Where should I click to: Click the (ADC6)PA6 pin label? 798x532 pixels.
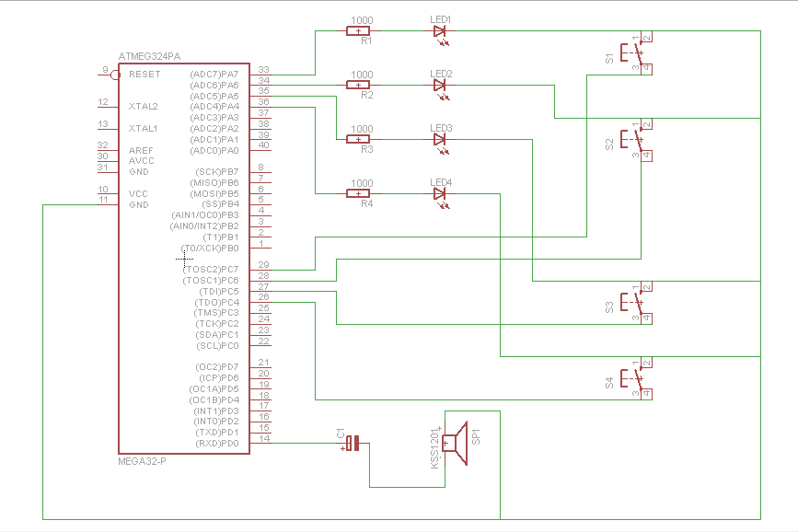click(x=214, y=85)
